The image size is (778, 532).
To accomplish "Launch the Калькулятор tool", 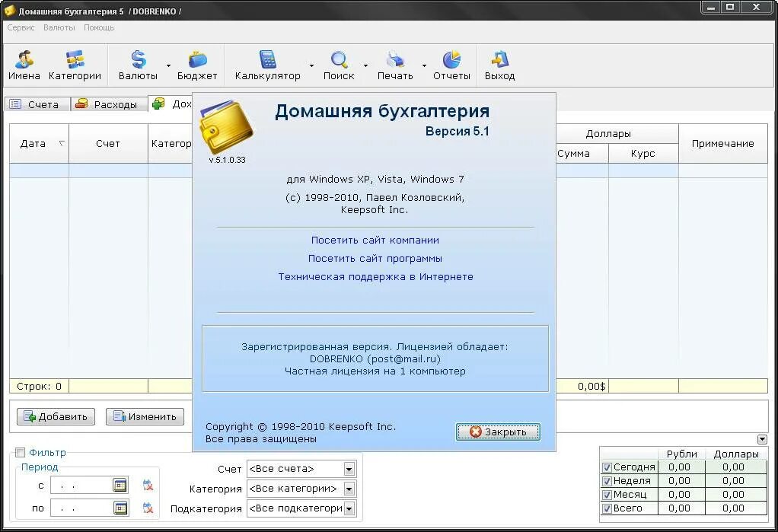I will point(267,65).
